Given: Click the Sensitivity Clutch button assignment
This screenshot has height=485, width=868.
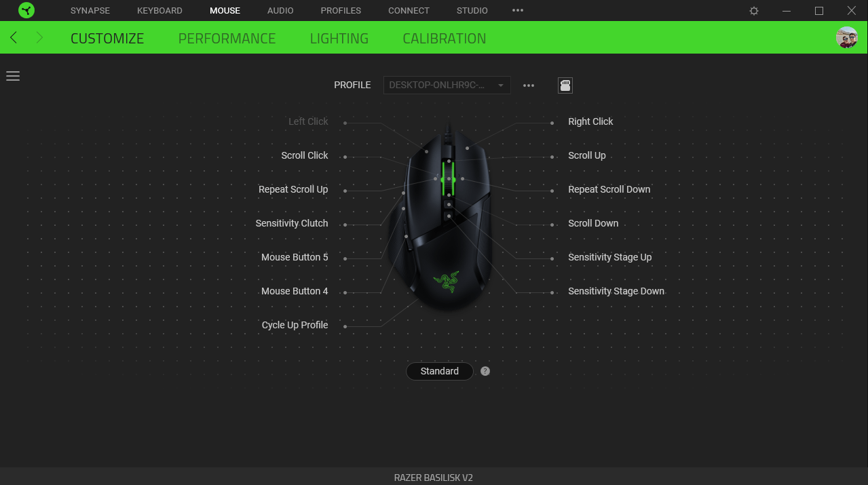Looking at the screenshot, I should click(292, 223).
